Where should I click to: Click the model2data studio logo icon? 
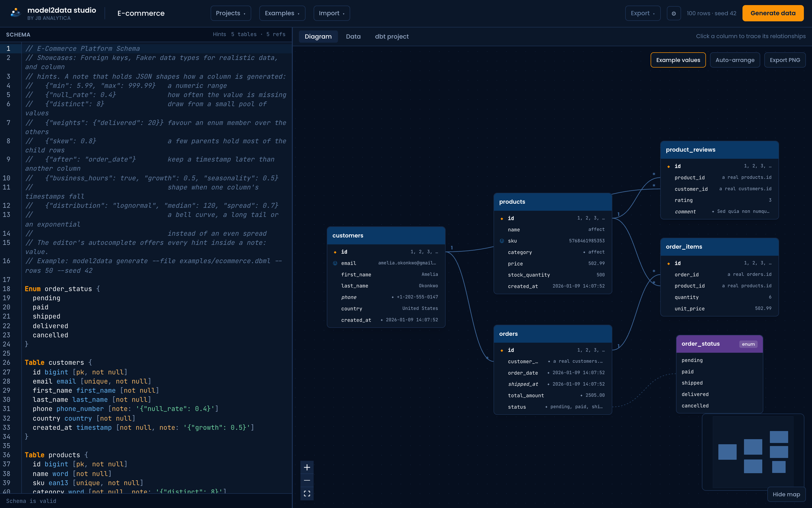(x=15, y=13)
